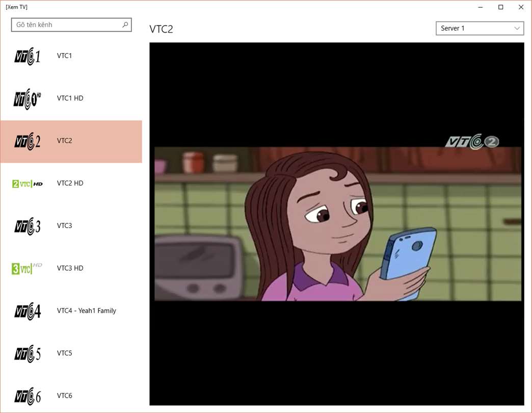Viewport: 532px width, 413px height.
Task: Select the VTC2 label in channel list
Action: click(x=65, y=141)
